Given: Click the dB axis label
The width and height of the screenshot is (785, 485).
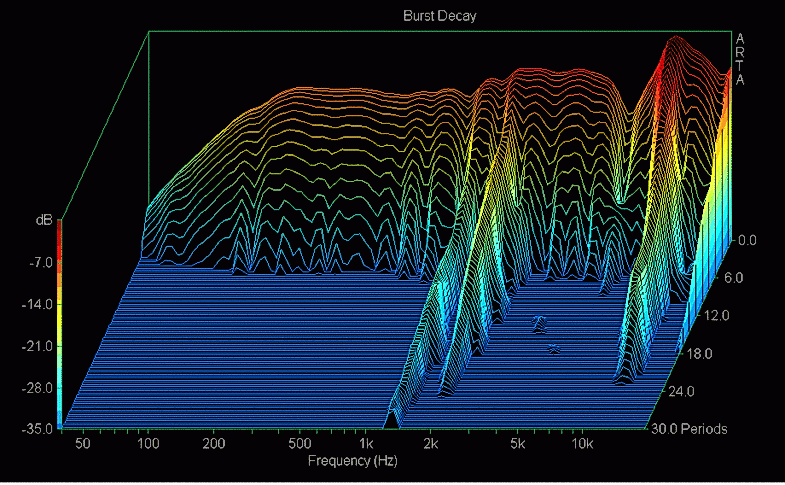Looking at the screenshot, I should coord(44,220).
